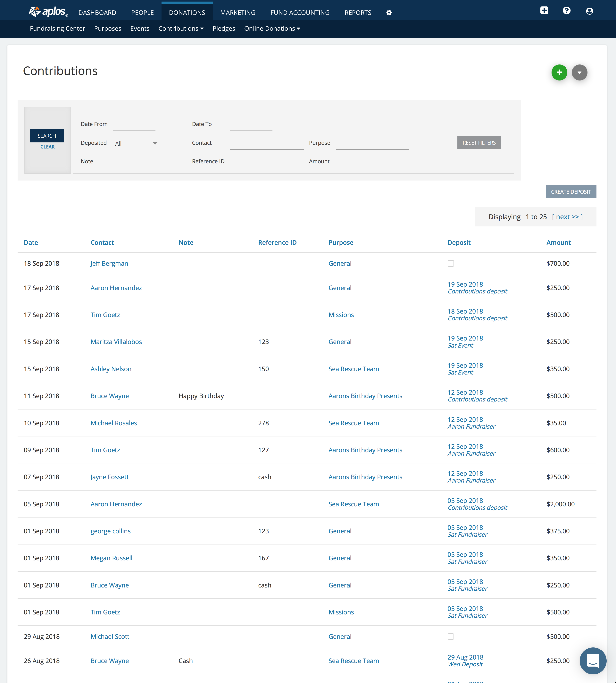Check deposit box for Jeff Bergman contribution
The height and width of the screenshot is (683, 616).
451,263
